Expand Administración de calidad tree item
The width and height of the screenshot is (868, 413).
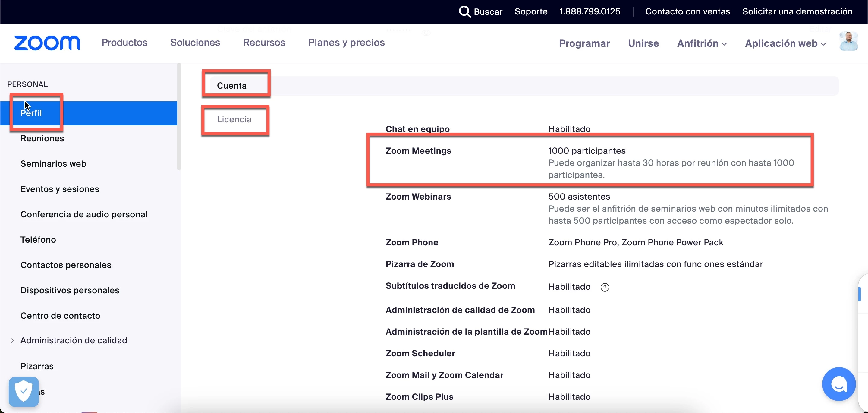pos(12,341)
